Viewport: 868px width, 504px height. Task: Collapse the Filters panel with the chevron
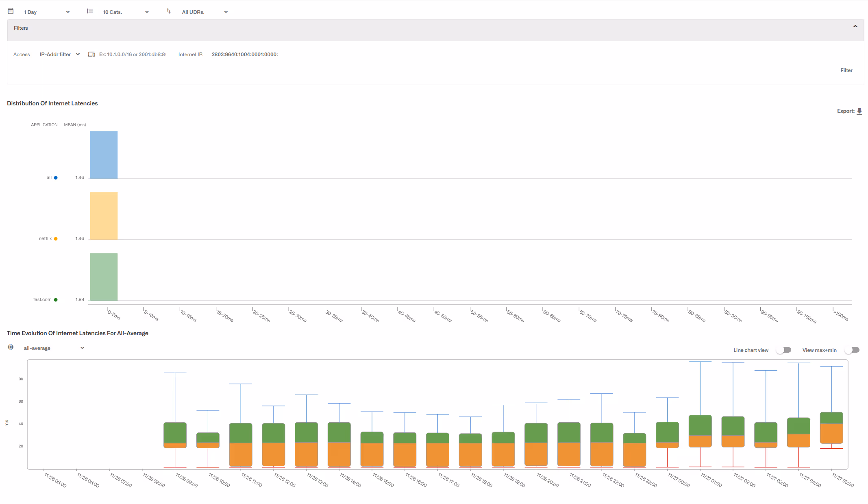coord(855,26)
